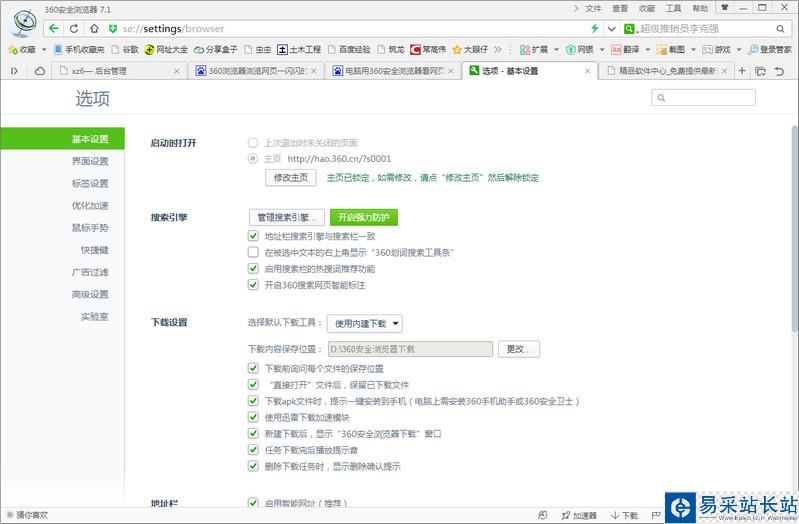Toggle 地址栏搜索引擎与搜索栏一致 checkbox

pyautogui.click(x=253, y=236)
